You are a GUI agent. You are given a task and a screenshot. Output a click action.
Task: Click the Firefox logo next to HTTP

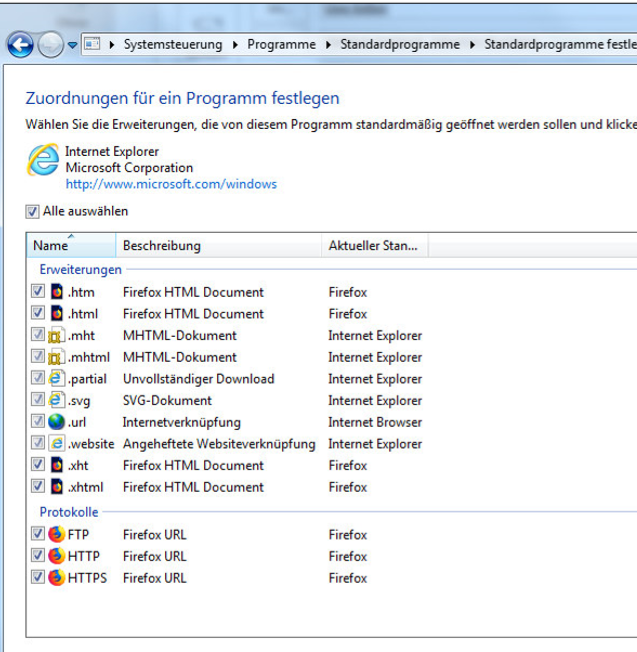[57, 556]
